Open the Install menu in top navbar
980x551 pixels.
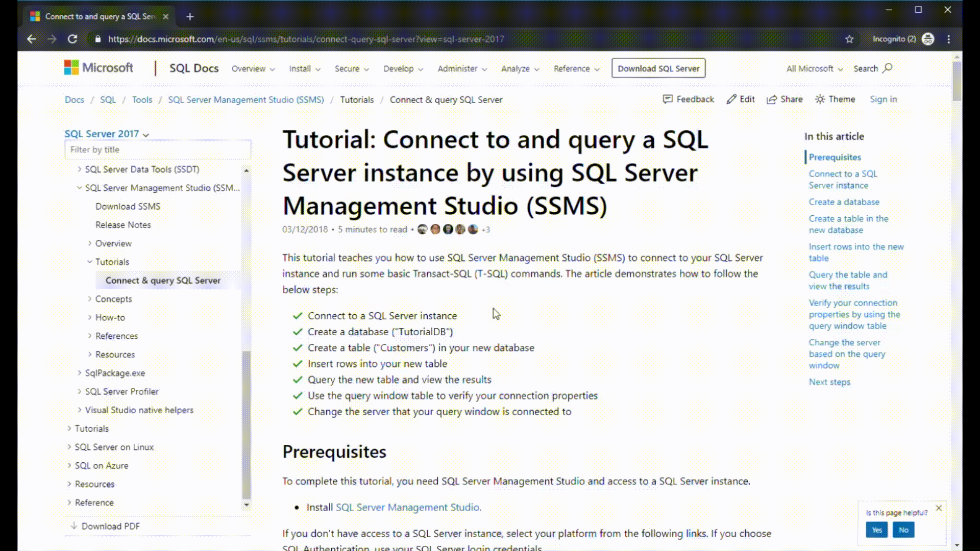tap(304, 68)
